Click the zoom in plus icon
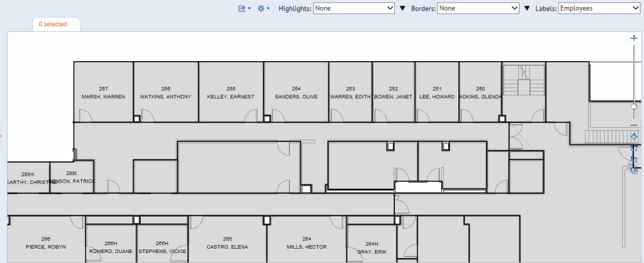Viewport: 644px width, 263px height. (634, 38)
